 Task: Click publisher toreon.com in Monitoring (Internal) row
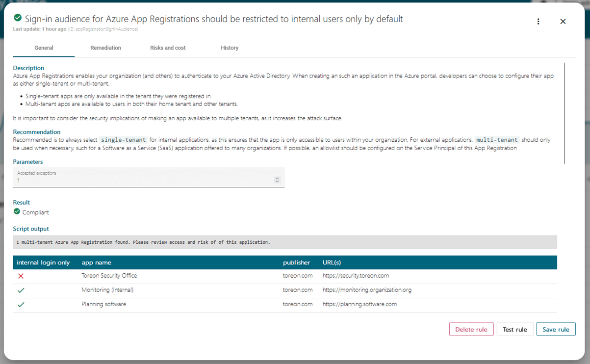point(298,290)
